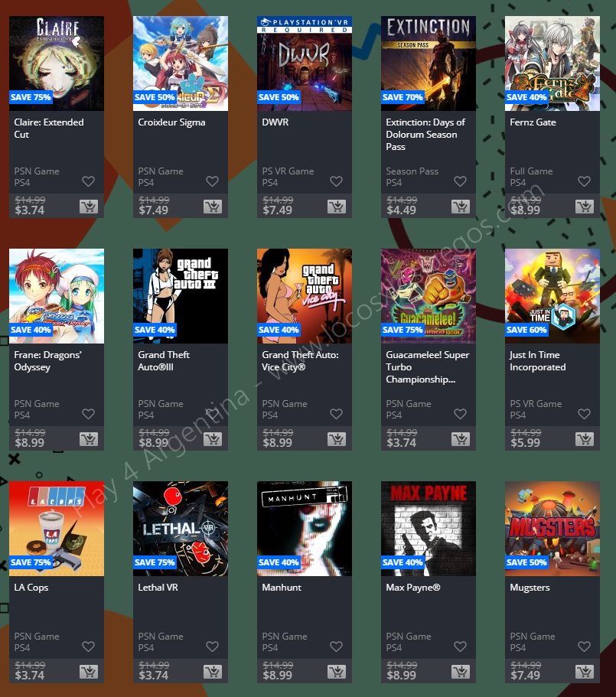
Task: Favorite Lethal VR with the heart
Action: pos(213,647)
